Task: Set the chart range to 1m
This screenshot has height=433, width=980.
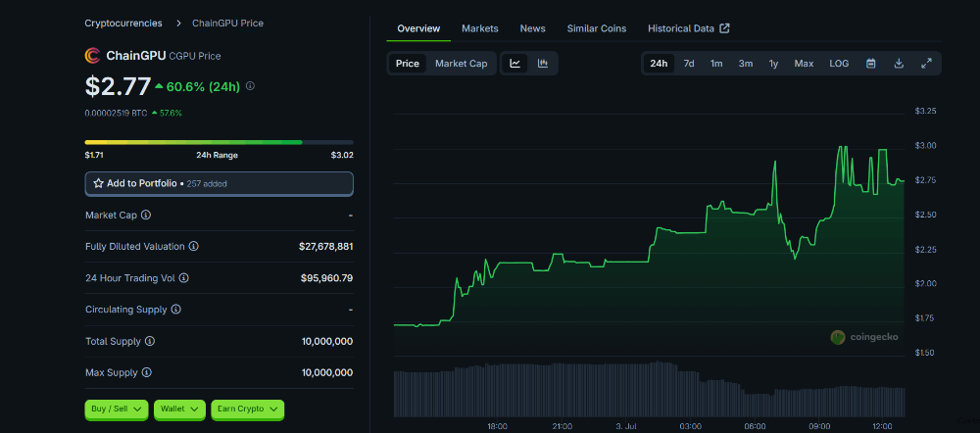Action: [716, 63]
